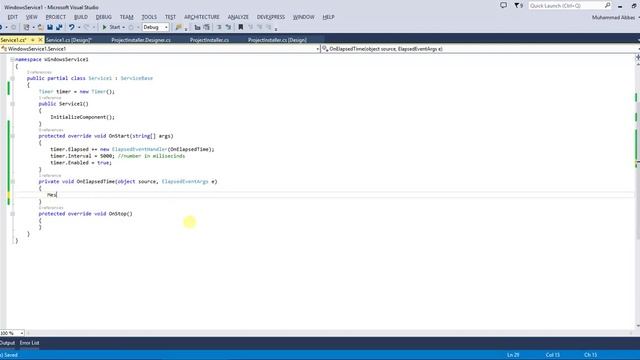
Task: Open the PROJECT menu
Action: (x=56, y=17)
